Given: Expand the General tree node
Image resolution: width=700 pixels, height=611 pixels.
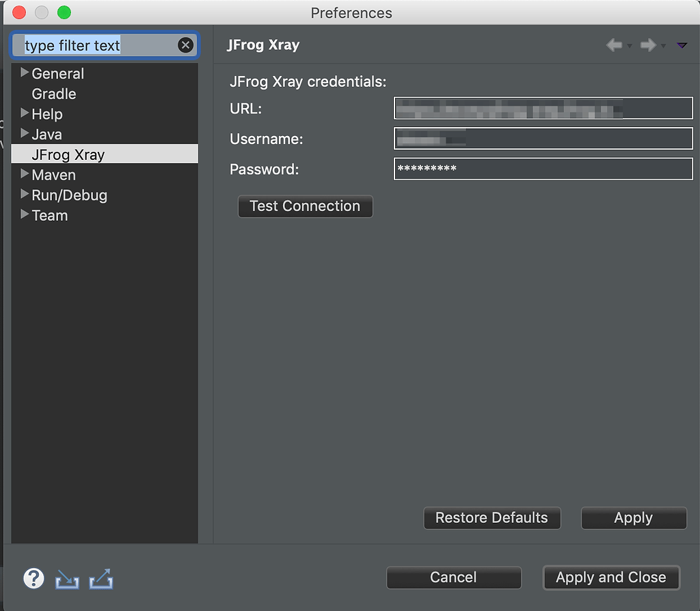Looking at the screenshot, I should [25, 73].
